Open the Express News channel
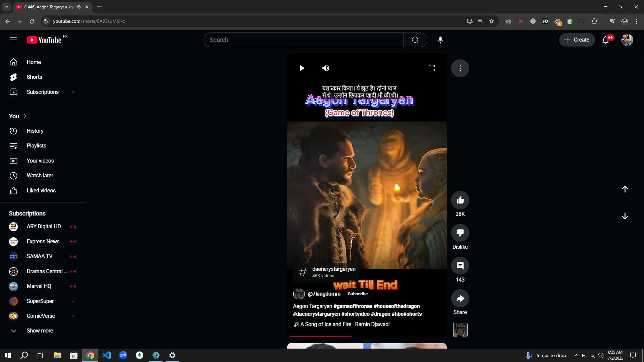 click(x=43, y=242)
